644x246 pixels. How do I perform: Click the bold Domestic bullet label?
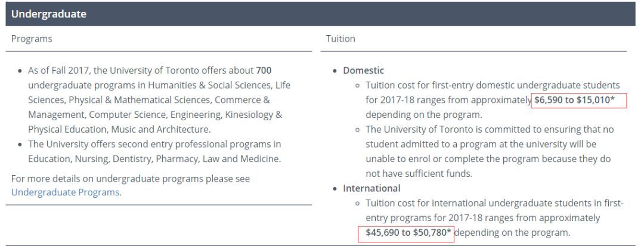363,70
